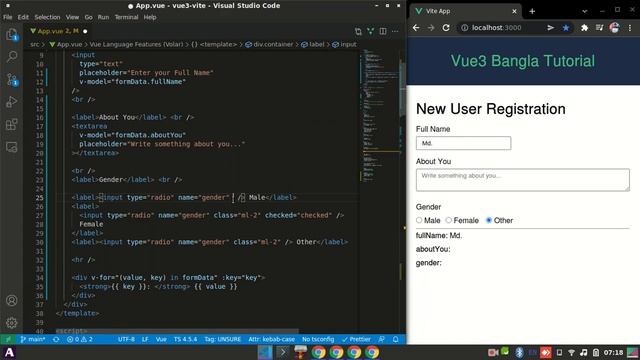Select the input breadcrumb item
The image size is (640, 360).
(x=344, y=44)
